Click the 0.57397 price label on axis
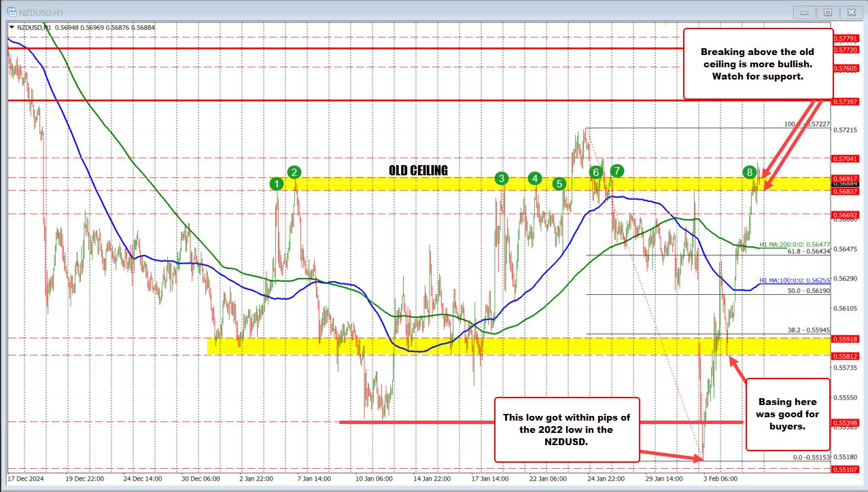The image size is (868, 492). [846, 101]
